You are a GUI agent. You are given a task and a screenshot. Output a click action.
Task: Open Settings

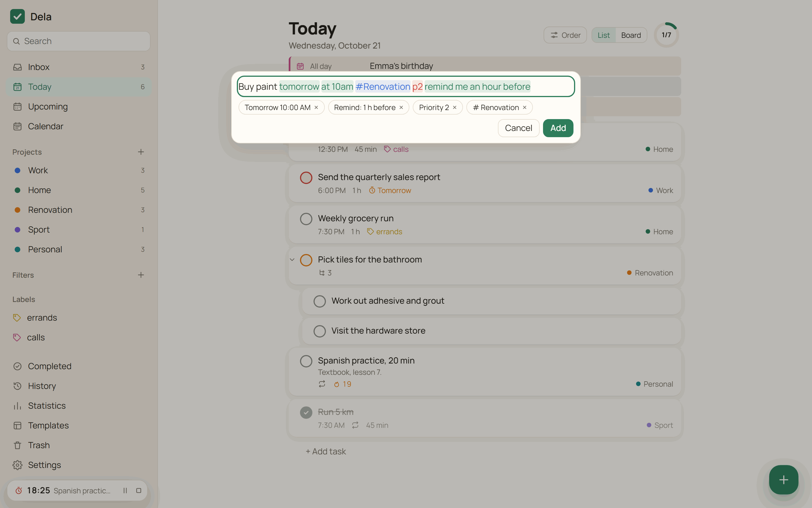tap(78, 465)
